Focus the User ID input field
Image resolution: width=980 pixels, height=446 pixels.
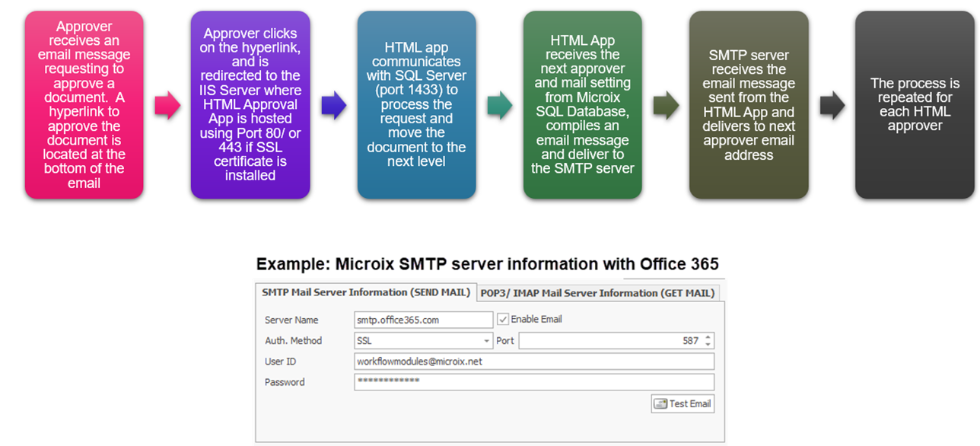(x=533, y=362)
